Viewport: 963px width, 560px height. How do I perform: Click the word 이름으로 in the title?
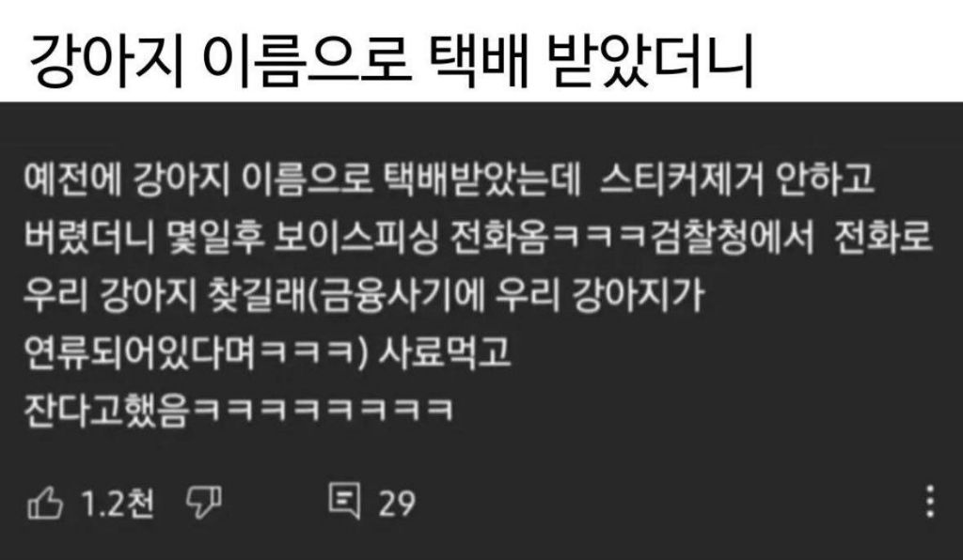pyautogui.click(x=306, y=60)
